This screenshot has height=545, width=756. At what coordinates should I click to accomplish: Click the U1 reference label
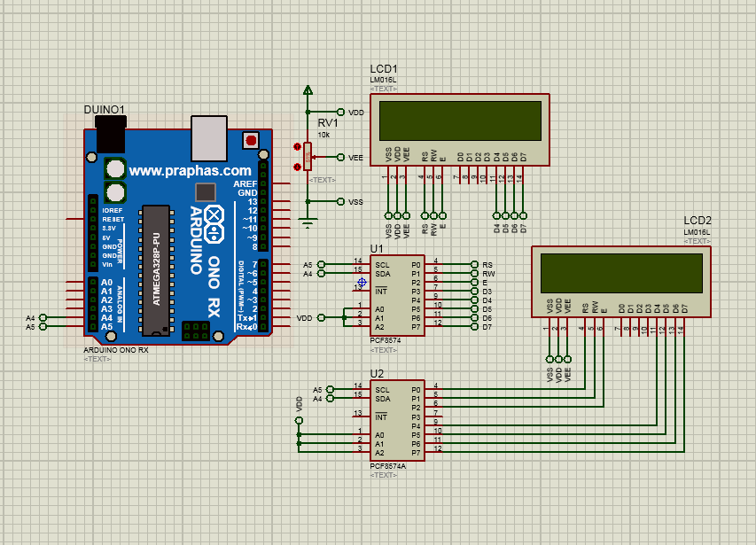click(376, 249)
